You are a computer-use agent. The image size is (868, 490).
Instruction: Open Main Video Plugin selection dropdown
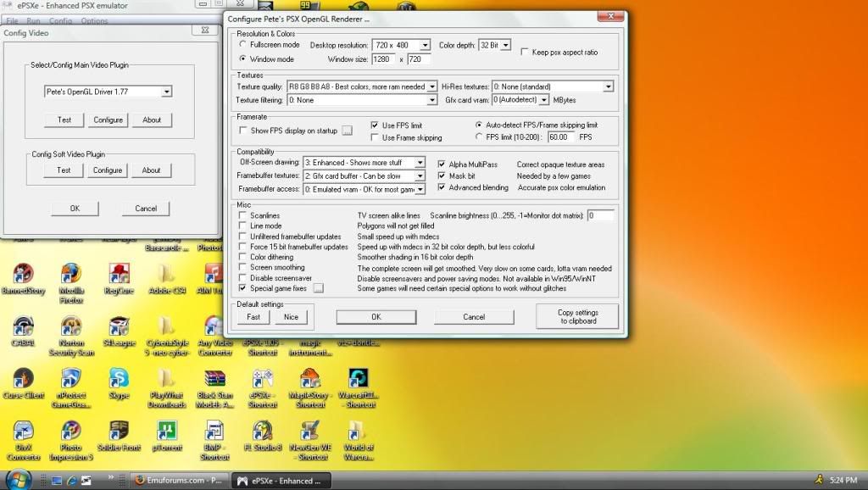point(108,92)
